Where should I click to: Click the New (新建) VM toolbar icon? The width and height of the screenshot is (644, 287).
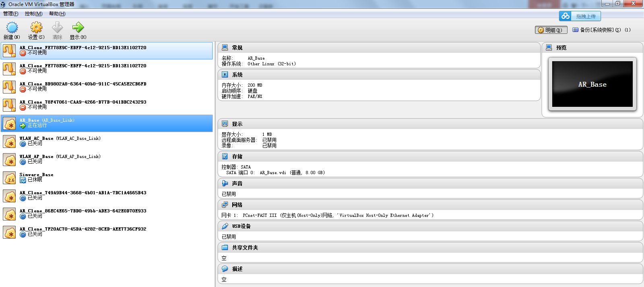coord(12,27)
